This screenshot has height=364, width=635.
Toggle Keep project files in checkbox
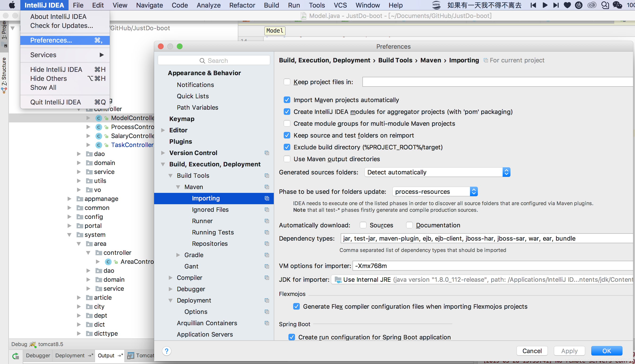pos(287,82)
